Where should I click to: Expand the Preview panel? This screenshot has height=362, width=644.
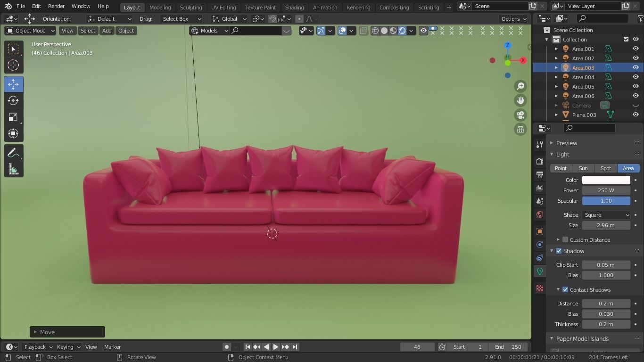[552, 143]
